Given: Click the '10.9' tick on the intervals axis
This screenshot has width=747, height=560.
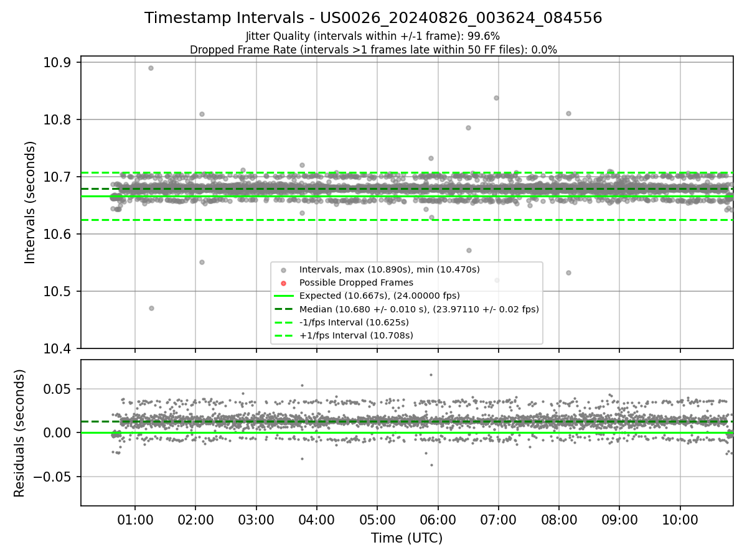Looking at the screenshot, I should point(57,62).
